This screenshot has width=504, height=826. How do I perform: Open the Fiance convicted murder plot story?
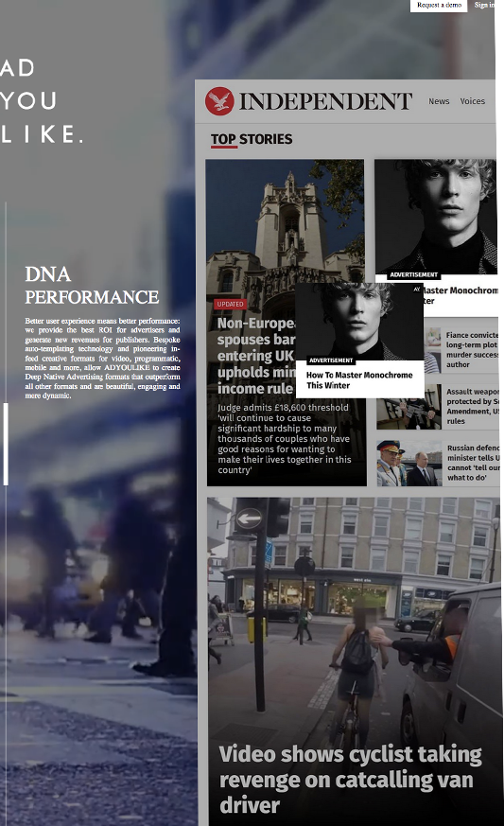(471, 350)
